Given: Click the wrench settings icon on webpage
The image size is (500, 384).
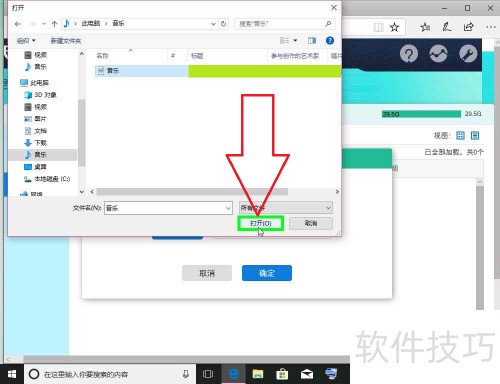Looking at the screenshot, I should [468, 54].
